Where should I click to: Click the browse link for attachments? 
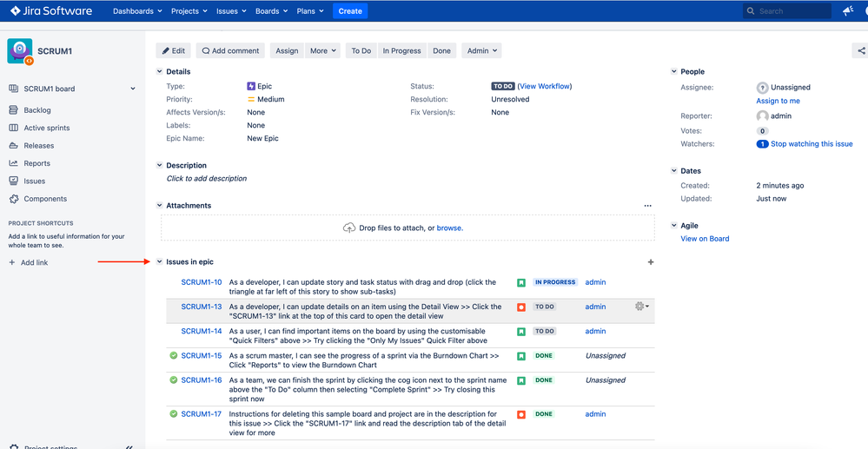(449, 228)
